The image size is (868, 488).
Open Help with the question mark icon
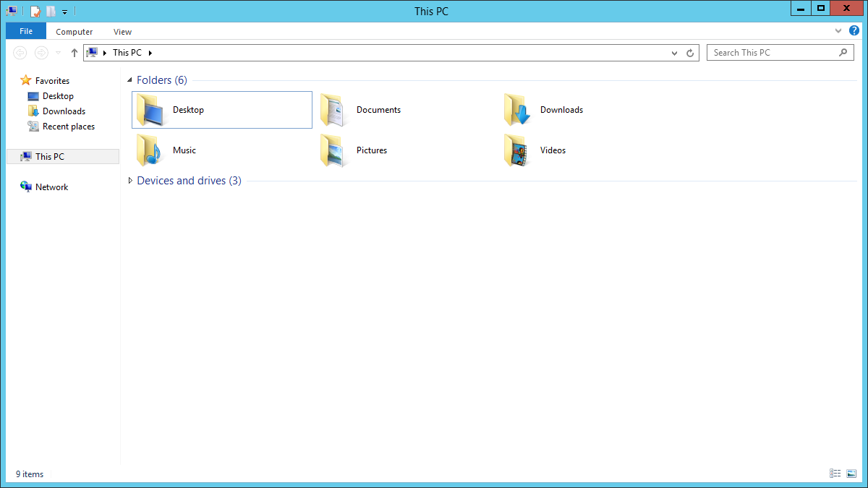854,30
